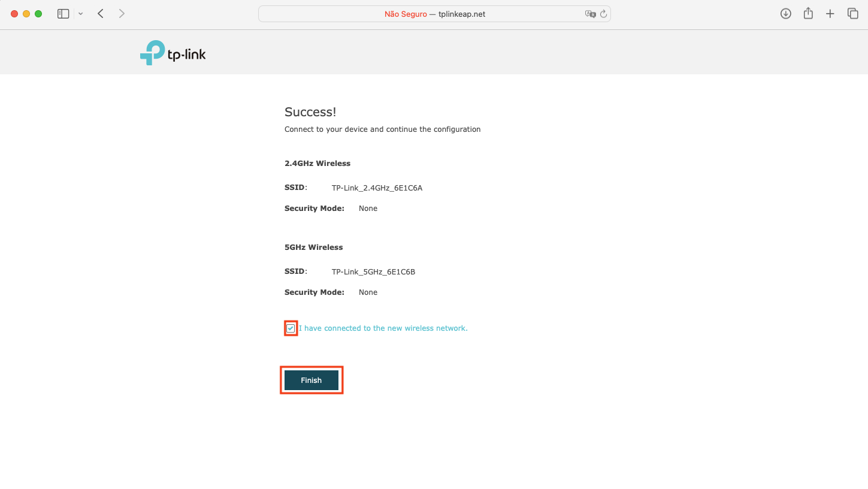Click the Finish button
868x489 pixels.
[x=311, y=381]
